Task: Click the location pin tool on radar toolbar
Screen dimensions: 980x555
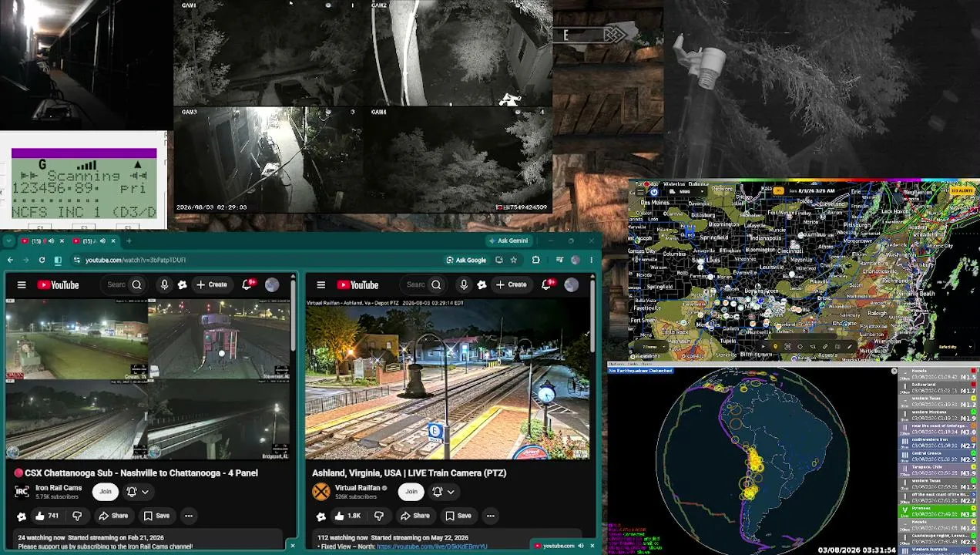Action: [775, 347]
